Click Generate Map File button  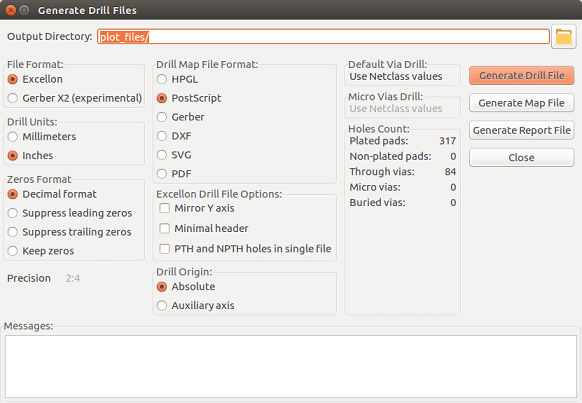pyautogui.click(x=521, y=103)
